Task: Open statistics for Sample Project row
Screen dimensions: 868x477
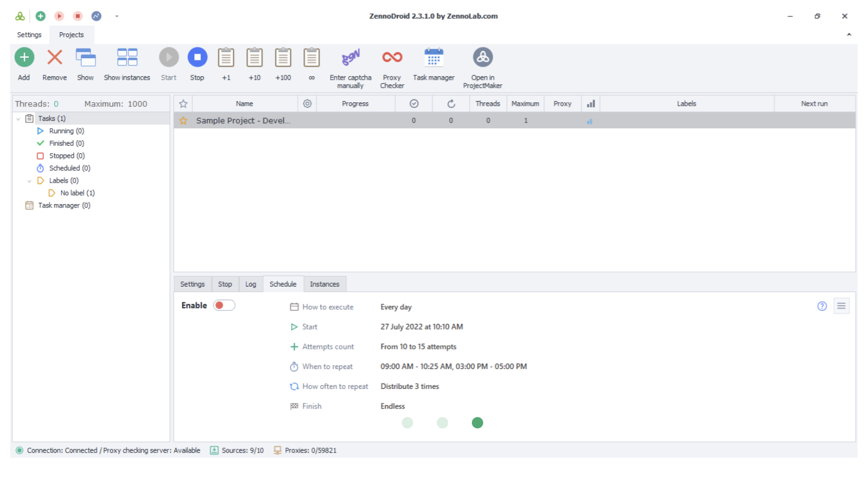Action: pos(589,121)
